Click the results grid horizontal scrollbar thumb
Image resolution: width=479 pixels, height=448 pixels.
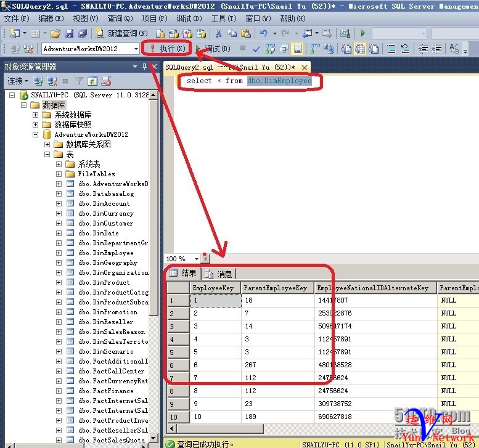click(x=220, y=428)
